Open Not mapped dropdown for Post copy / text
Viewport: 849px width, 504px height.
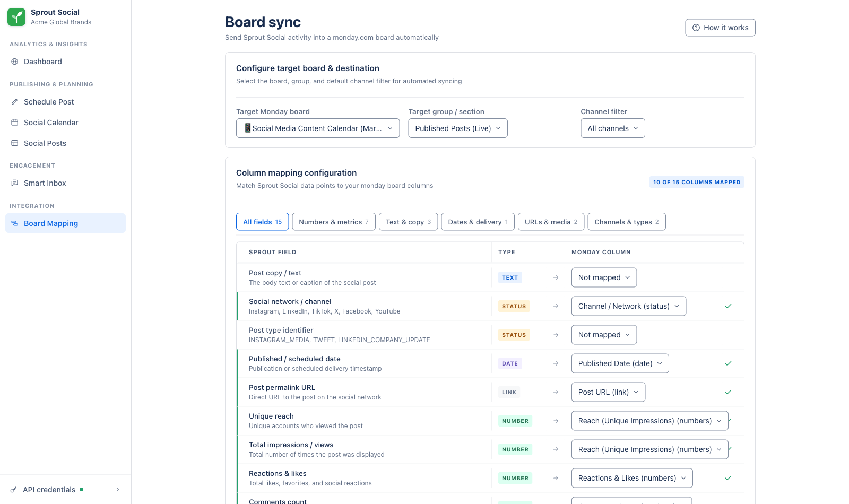coord(604,277)
